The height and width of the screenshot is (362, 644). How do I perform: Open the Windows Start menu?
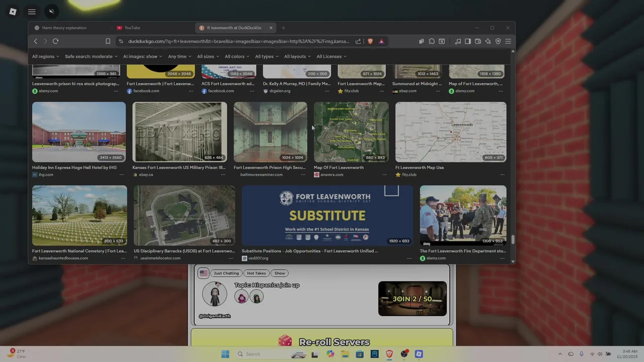click(225, 354)
